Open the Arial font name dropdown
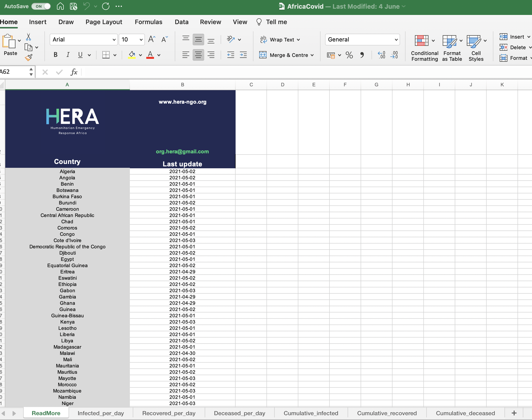Viewport: 532px width, 420px height. pyautogui.click(x=114, y=40)
